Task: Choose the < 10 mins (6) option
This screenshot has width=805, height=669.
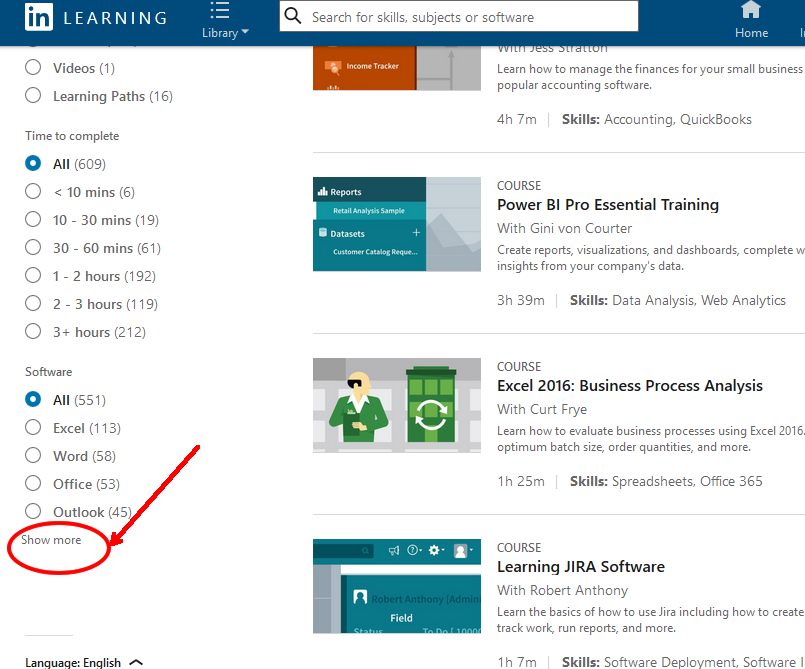Action: coord(33,191)
